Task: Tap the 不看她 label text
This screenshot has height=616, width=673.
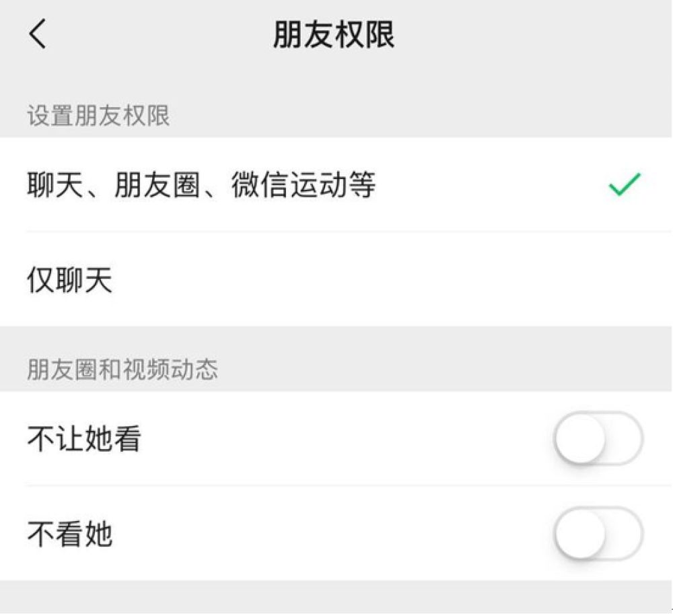Action: 70,534
